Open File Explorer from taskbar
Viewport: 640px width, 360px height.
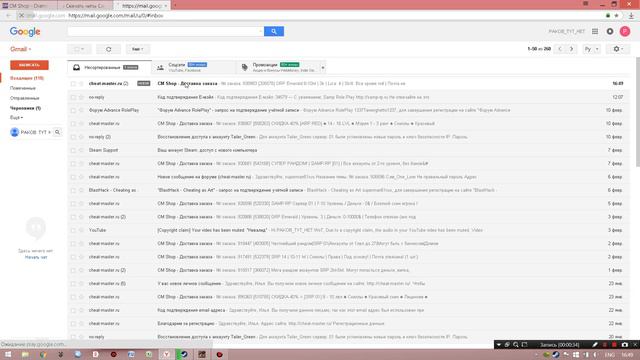click(x=25, y=354)
